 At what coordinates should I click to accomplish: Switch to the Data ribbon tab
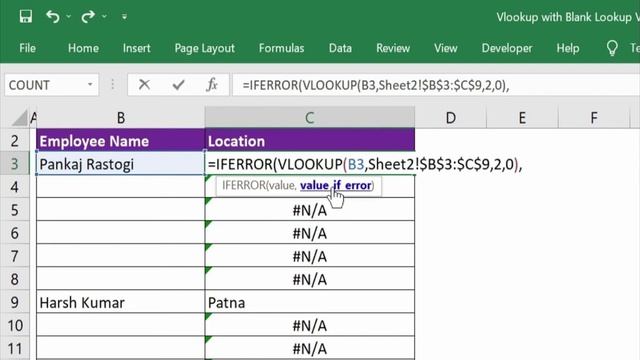pos(340,48)
